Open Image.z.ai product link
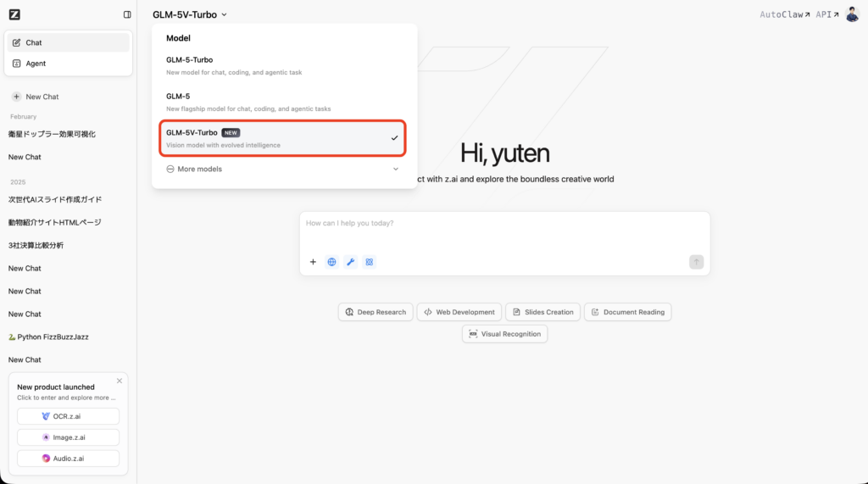The width and height of the screenshot is (868, 484). 68,437
